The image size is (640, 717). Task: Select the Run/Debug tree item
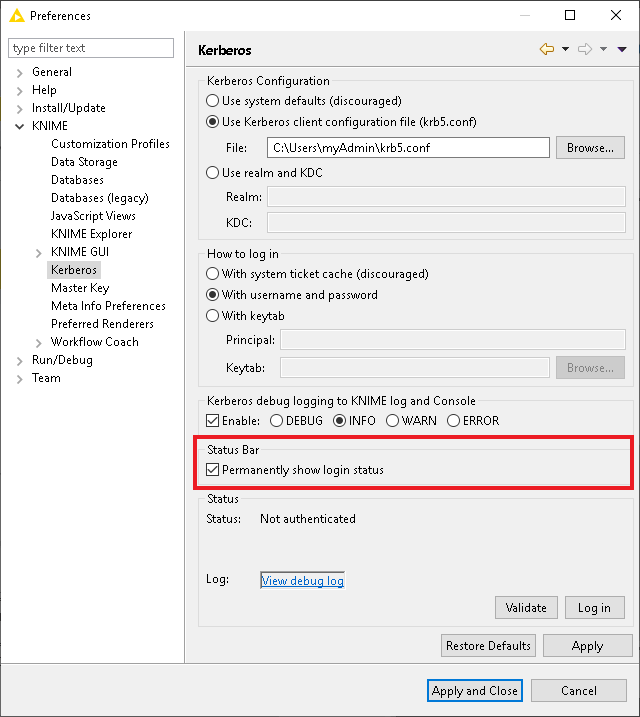point(62,360)
